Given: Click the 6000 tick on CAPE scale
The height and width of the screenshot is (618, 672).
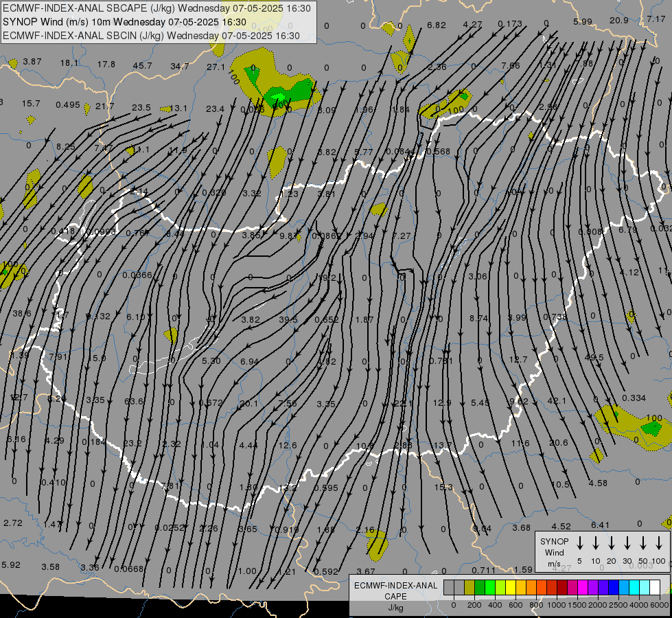Looking at the screenshot, I should [659, 605].
